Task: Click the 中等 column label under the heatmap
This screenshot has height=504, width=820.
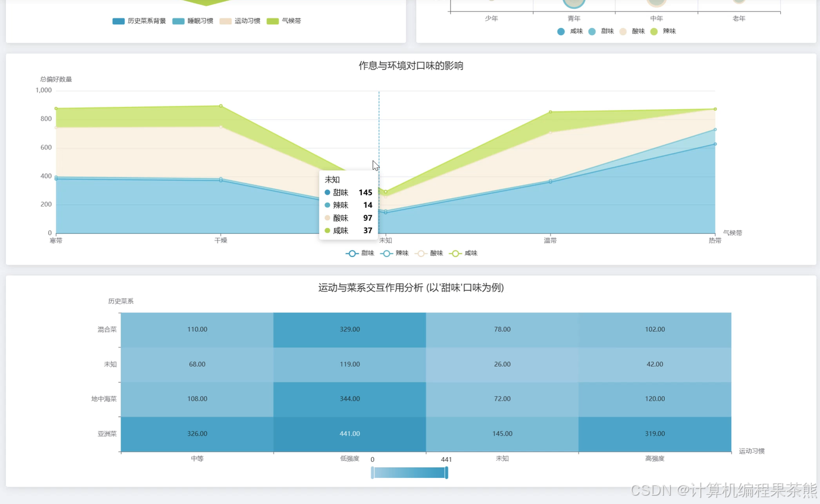Action: (197, 459)
